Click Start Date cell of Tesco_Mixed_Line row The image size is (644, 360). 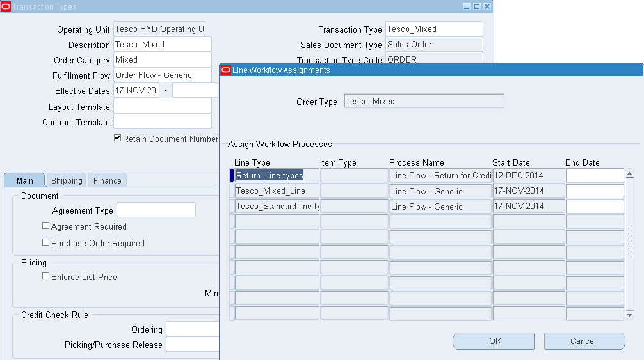(x=529, y=191)
